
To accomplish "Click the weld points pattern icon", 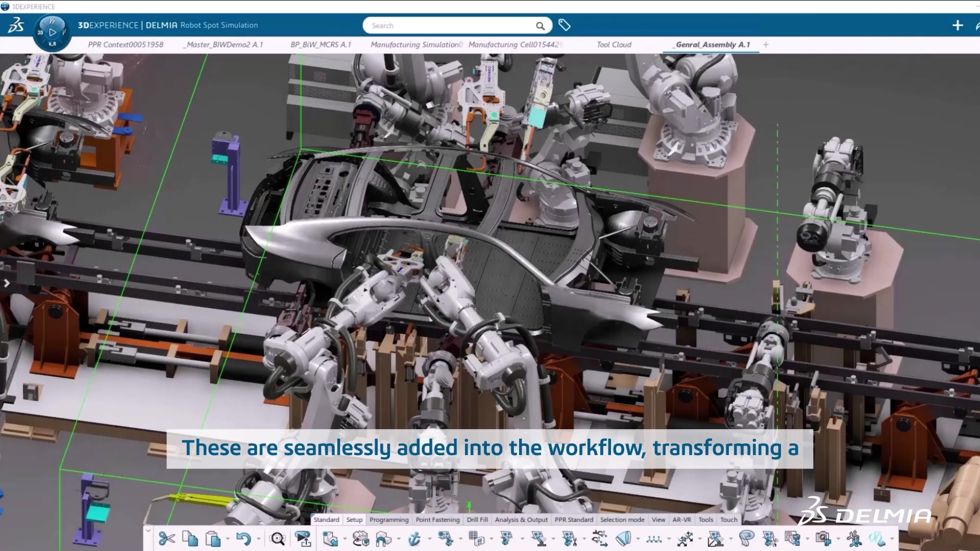I will [x=654, y=538].
